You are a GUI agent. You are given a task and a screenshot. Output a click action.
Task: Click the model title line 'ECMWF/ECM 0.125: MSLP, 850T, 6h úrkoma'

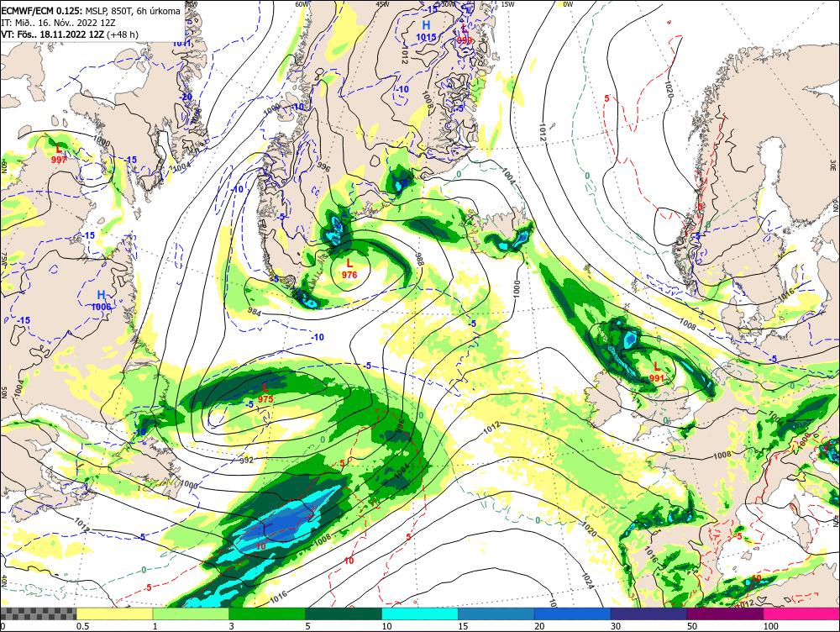click(x=91, y=11)
